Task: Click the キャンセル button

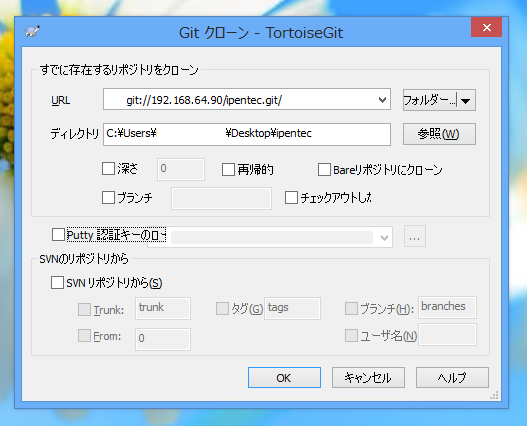Action: 368,378
